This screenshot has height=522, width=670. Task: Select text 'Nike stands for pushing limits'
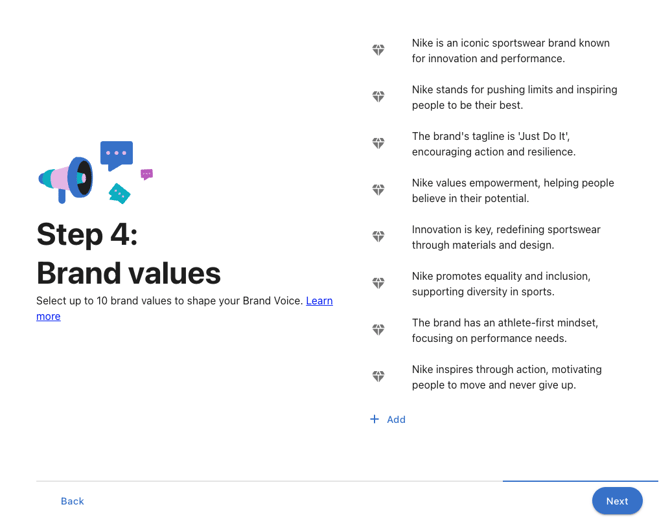[514, 97]
